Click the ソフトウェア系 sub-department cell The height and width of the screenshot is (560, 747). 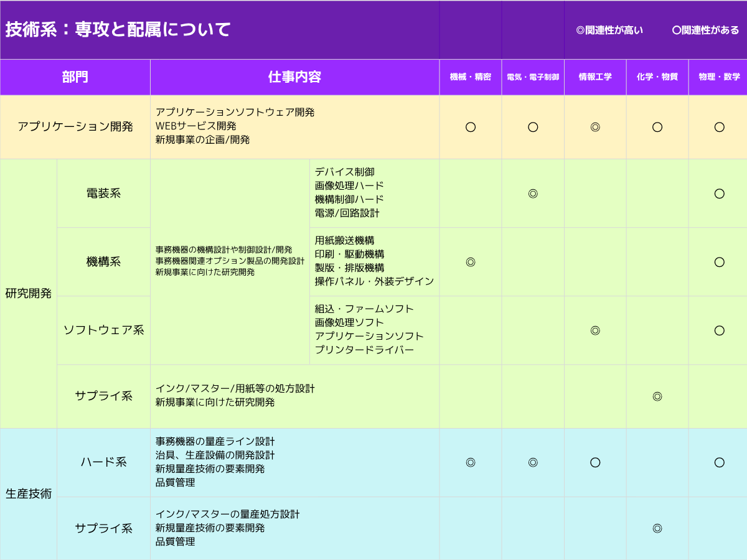point(103,330)
